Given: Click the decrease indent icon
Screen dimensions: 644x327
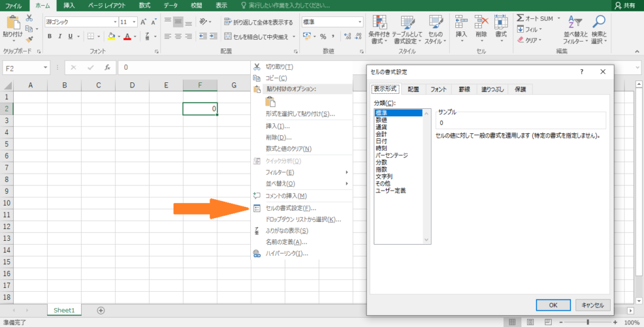Looking at the screenshot, I should (203, 36).
